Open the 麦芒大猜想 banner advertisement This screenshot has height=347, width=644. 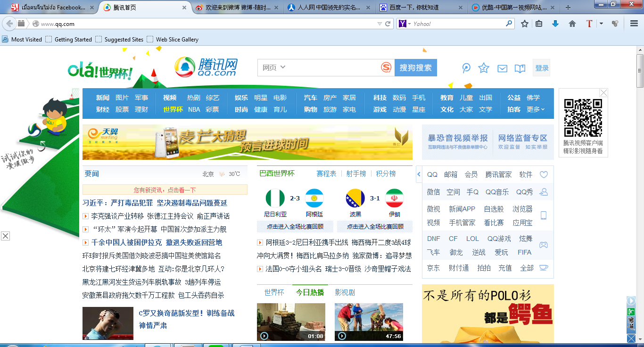pyautogui.click(x=248, y=142)
